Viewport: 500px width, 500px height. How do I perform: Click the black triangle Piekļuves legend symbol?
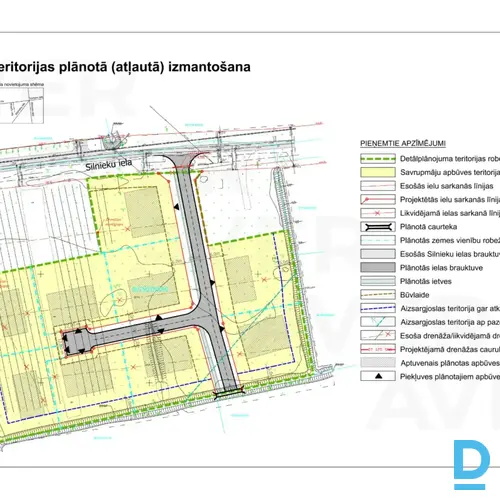point(378,376)
